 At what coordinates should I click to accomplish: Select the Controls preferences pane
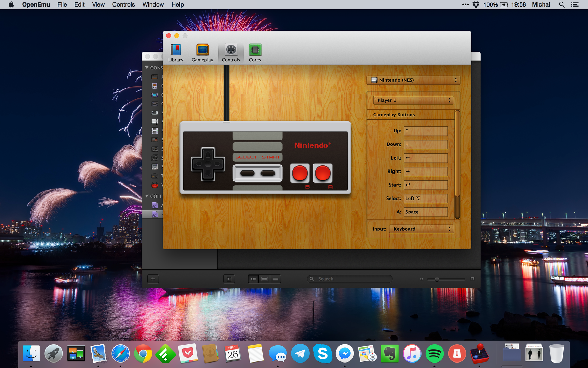(x=231, y=53)
